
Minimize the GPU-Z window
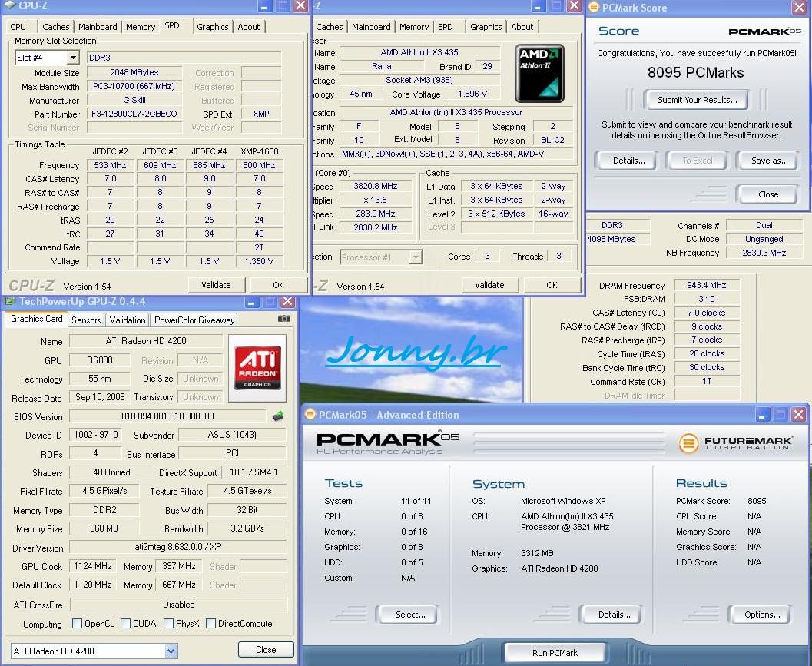click(x=250, y=301)
